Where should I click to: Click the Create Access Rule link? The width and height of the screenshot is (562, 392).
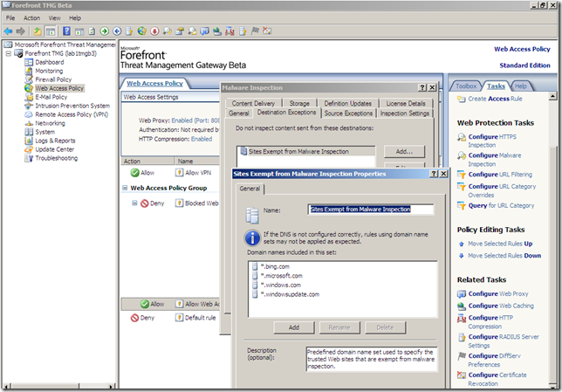(x=495, y=99)
